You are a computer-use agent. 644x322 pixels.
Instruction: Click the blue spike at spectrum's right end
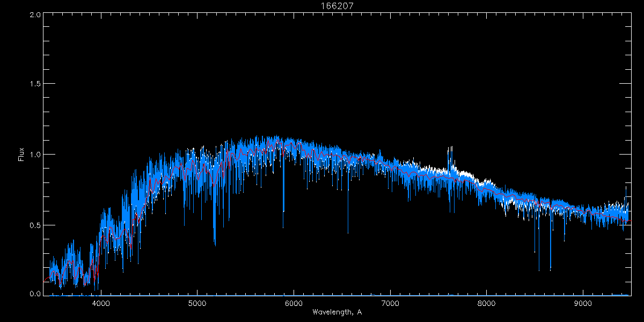(626, 191)
